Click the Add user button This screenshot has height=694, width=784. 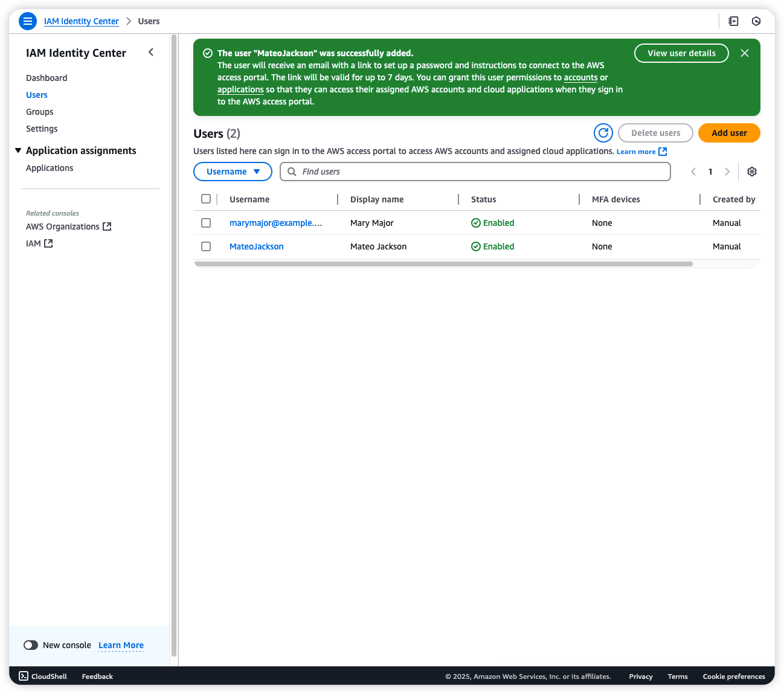pyautogui.click(x=729, y=133)
